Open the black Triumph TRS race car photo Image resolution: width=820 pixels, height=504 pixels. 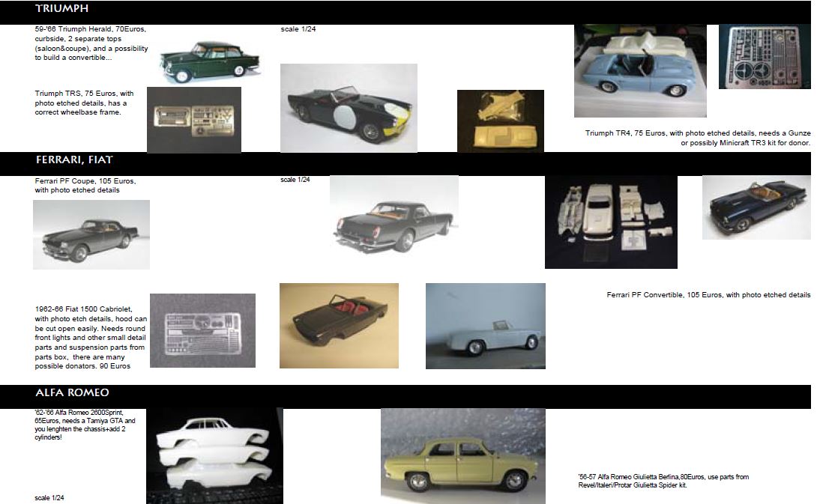coord(349,108)
